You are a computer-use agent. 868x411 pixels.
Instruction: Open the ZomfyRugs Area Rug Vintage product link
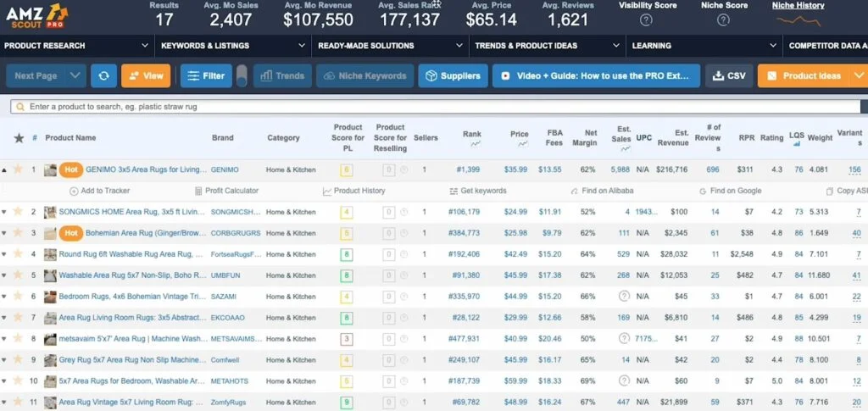click(132, 403)
